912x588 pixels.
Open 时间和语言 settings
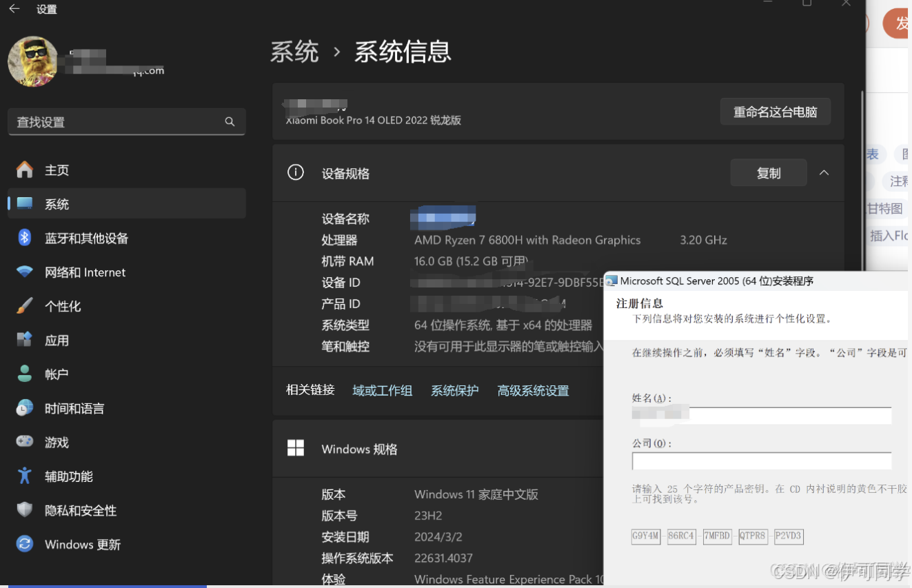[126, 408]
